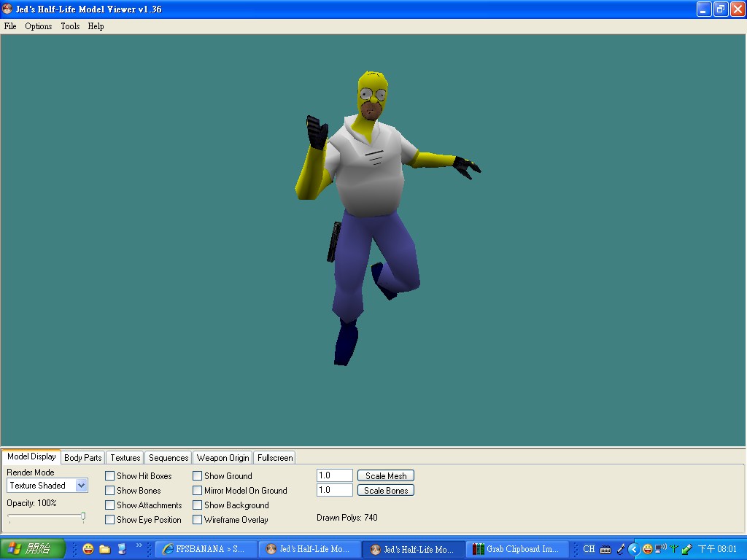Switch to Grab Clipboard Image taskbar button

[x=519, y=549]
